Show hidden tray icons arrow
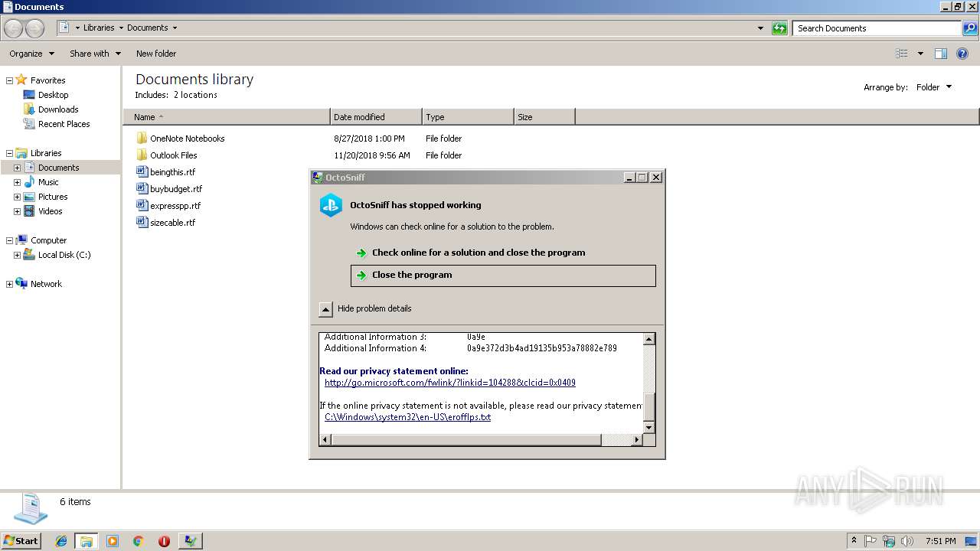 (x=854, y=541)
